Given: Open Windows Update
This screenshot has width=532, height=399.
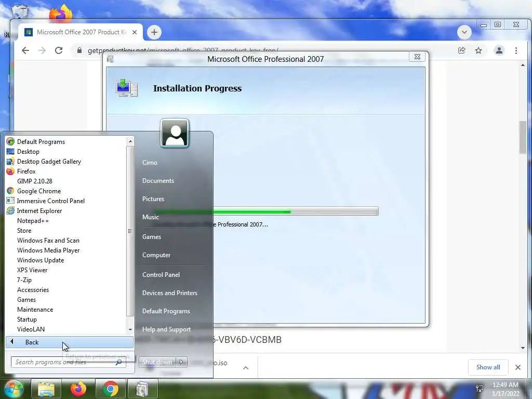Looking at the screenshot, I should [41, 260].
